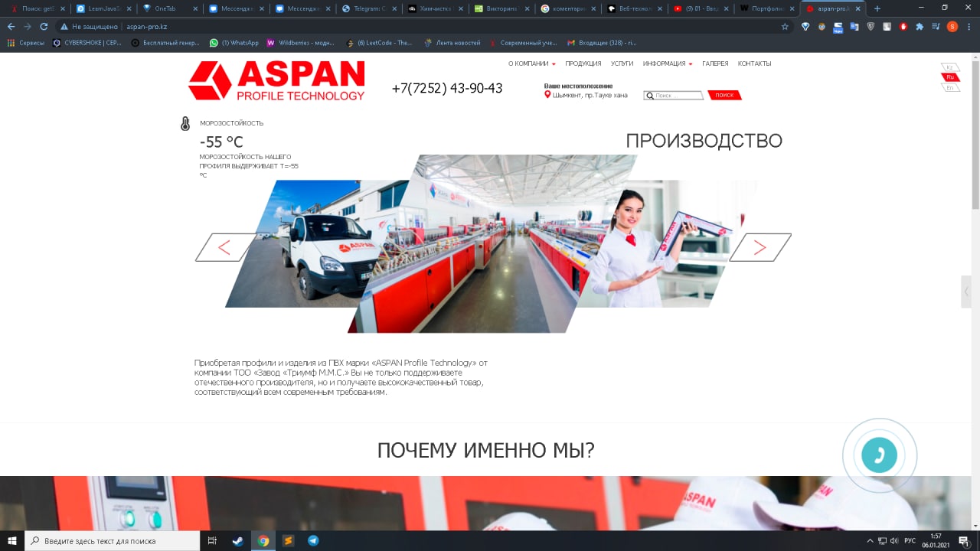Click the red ПОИСК search button
Image resolution: width=980 pixels, height=551 pixels.
click(x=724, y=95)
